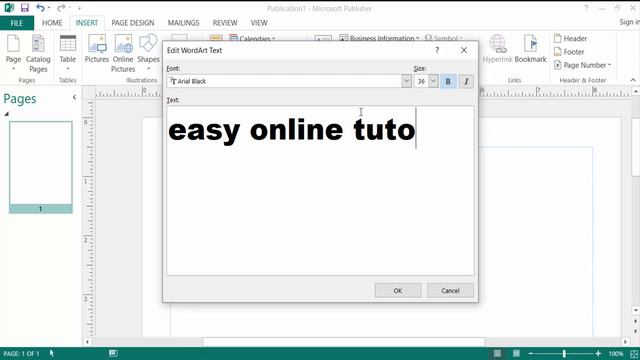Click the size value 36 field
Image resolution: width=640 pixels, height=360 pixels.
(x=421, y=81)
